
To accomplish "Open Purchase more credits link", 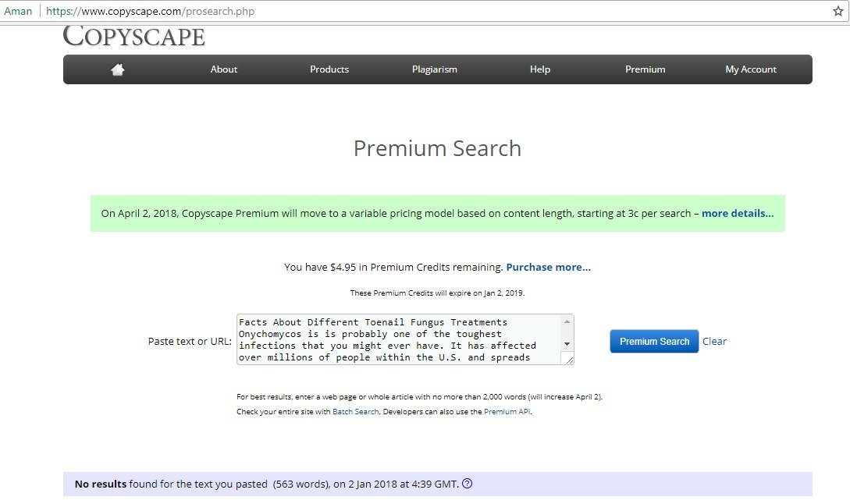I will coord(548,267).
